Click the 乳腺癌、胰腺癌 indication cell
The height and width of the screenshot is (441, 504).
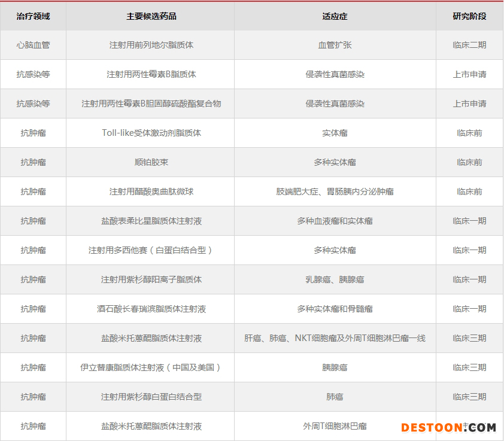click(x=335, y=279)
